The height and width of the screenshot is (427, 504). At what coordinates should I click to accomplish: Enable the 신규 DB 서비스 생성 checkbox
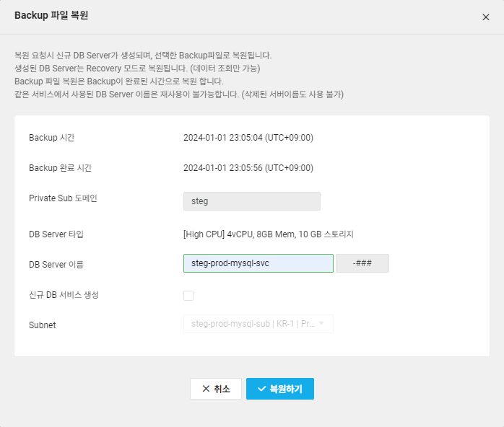(x=188, y=295)
